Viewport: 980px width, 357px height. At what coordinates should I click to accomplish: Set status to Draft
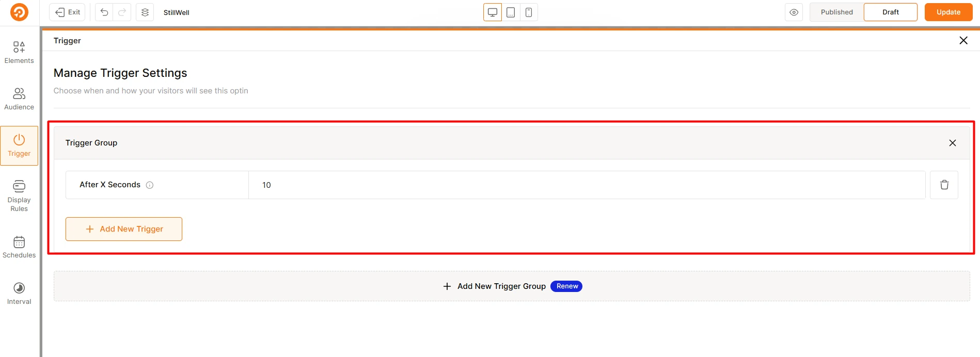pos(891,12)
